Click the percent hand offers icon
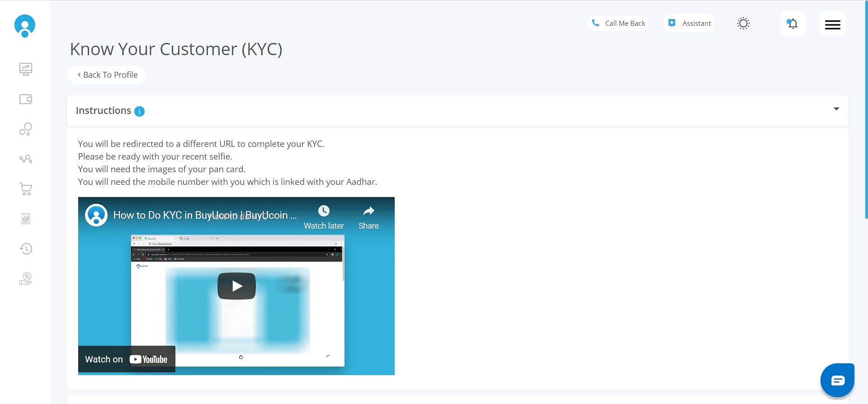 coord(26,279)
